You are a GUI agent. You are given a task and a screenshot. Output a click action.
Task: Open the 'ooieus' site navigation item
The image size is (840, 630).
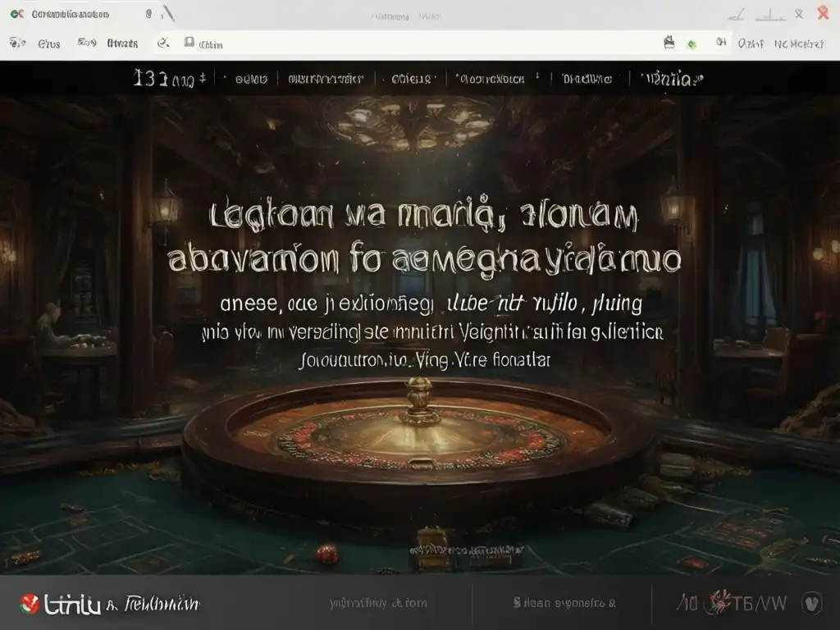(411, 80)
